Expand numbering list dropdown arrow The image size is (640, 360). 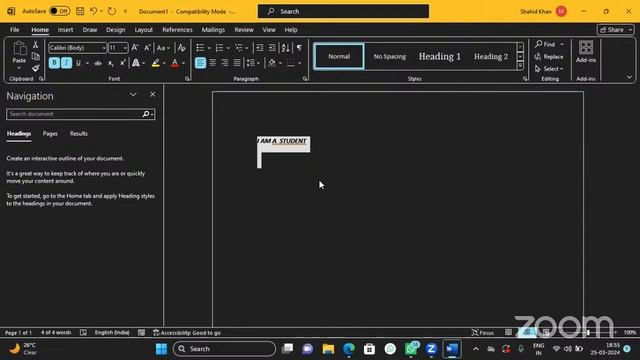(x=228, y=48)
